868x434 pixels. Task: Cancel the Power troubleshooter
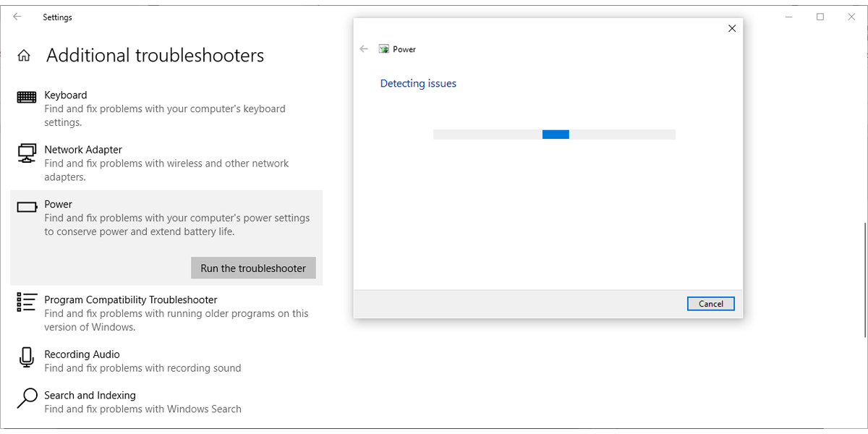711,304
